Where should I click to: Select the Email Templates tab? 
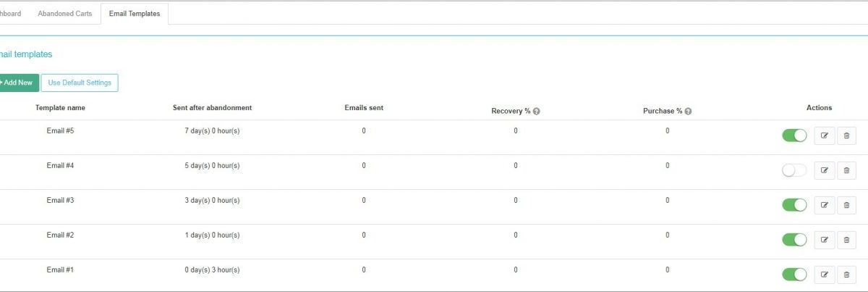135,14
